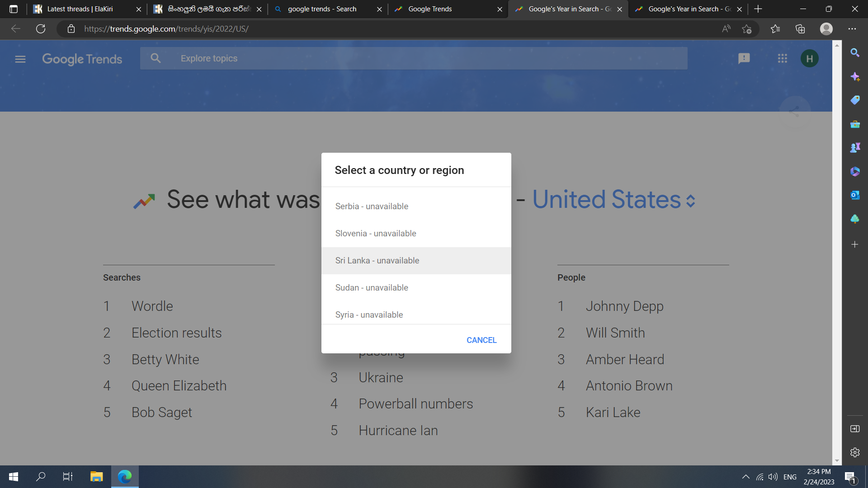868x488 pixels.
Task: Select Sri Lanka - unavailable in the list
Action: 416,261
